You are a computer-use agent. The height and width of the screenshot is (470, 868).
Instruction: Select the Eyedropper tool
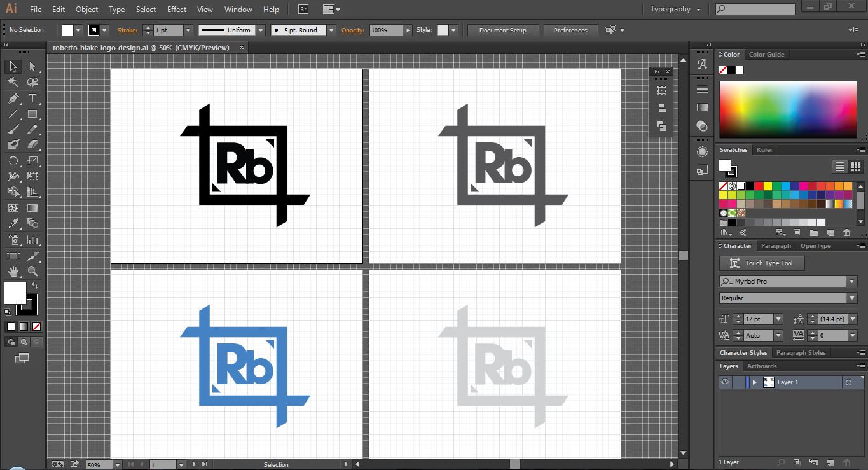pyautogui.click(x=13, y=223)
